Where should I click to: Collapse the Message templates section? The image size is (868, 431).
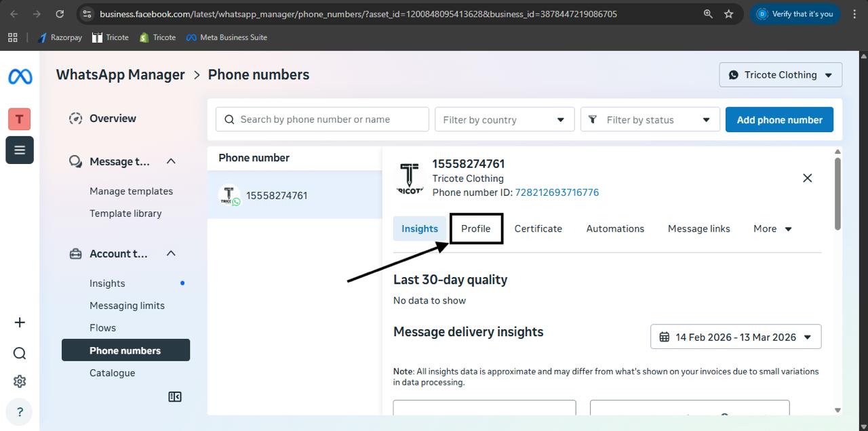coord(171,161)
